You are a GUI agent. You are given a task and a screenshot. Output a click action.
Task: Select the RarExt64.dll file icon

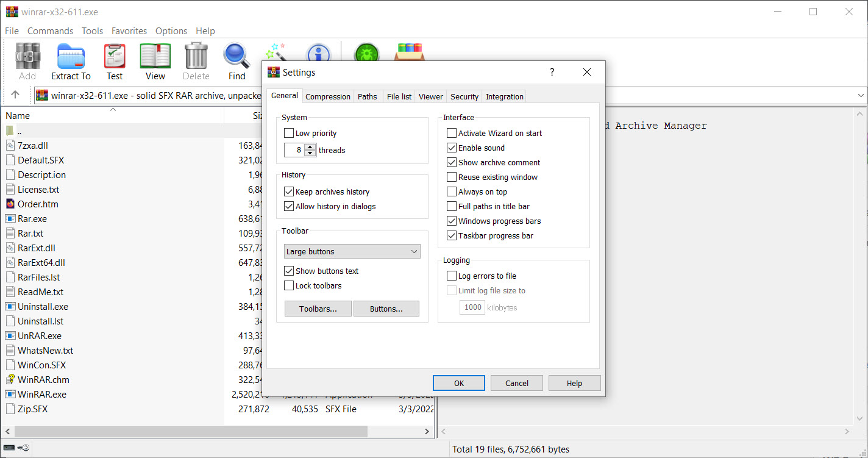10,262
